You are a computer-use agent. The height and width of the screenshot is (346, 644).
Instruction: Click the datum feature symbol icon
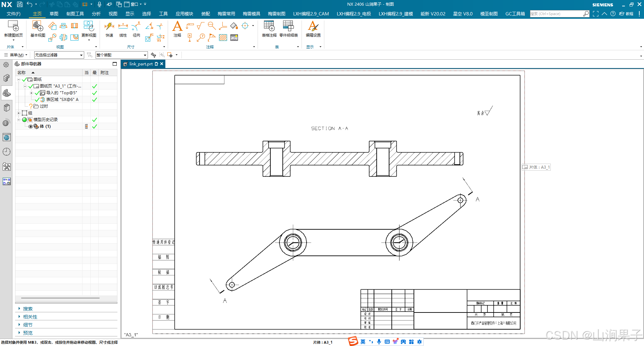190,38
